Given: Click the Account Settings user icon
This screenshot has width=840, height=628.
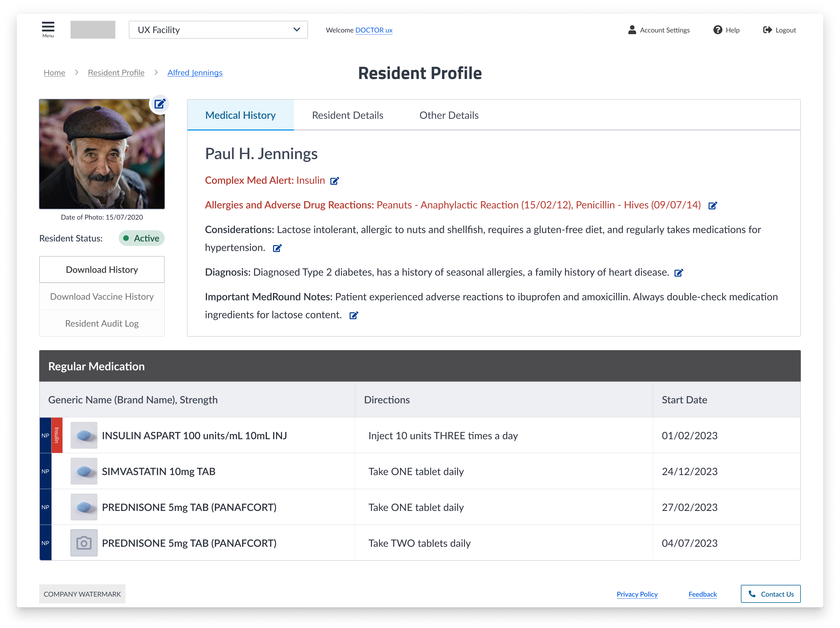Looking at the screenshot, I should [x=632, y=30].
